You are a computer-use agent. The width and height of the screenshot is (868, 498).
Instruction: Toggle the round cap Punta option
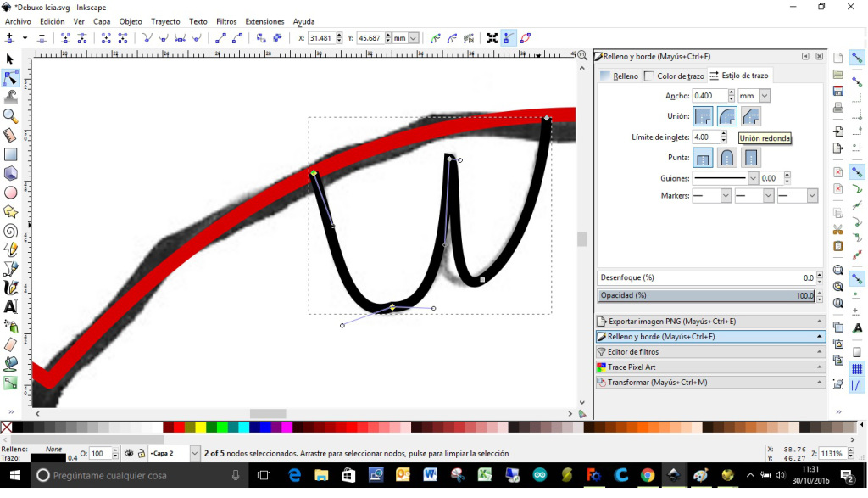(x=726, y=158)
